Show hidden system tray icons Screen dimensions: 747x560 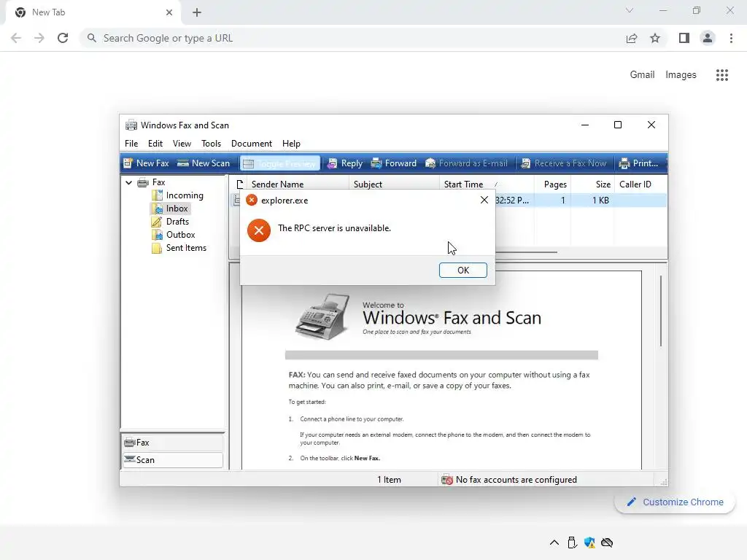pyautogui.click(x=554, y=542)
